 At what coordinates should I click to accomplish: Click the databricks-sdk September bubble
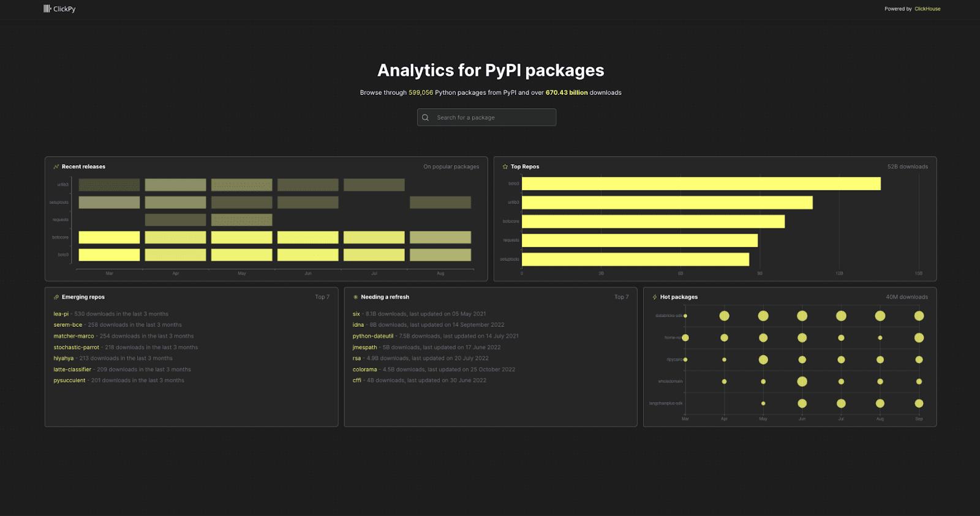coord(919,316)
